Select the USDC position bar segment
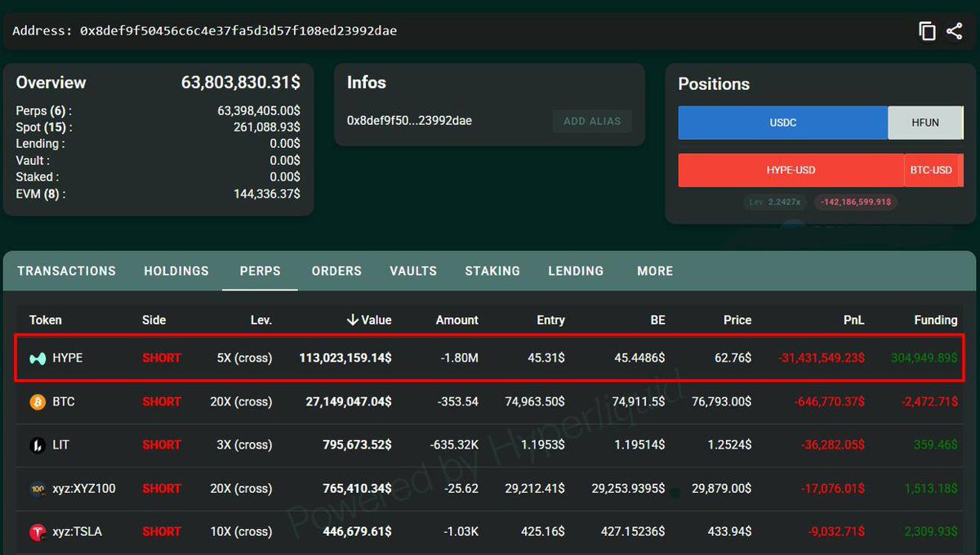 (783, 123)
